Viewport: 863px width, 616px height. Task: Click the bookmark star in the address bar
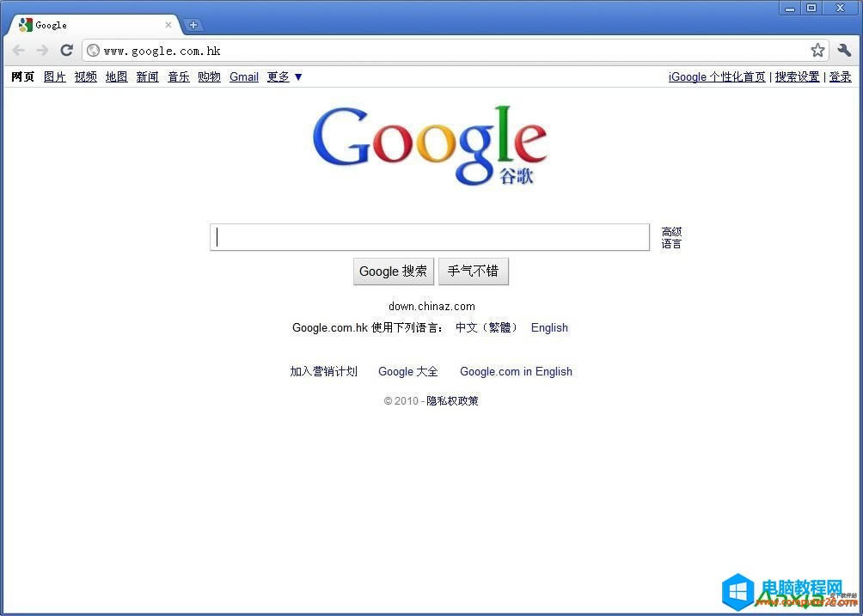pyautogui.click(x=817, y=50)
